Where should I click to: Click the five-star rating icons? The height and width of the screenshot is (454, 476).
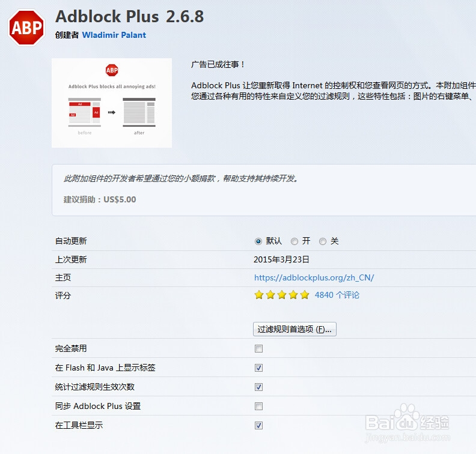point(282,295)
